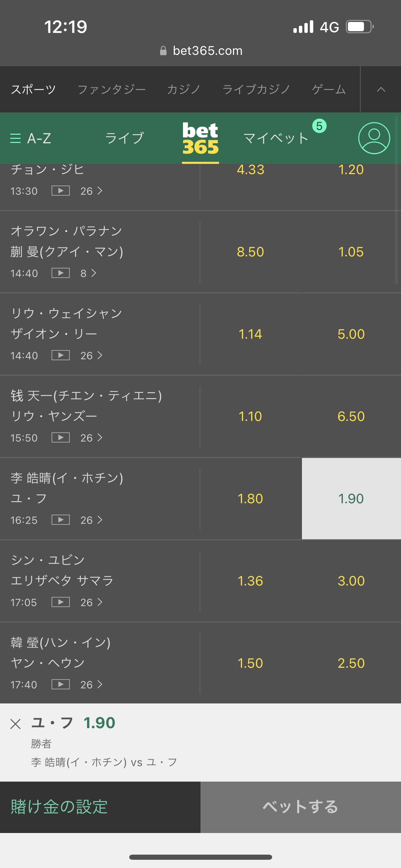
Task: Open stream icon for リウ・ウェイシャン match
Action: click(x=61, y=355)
